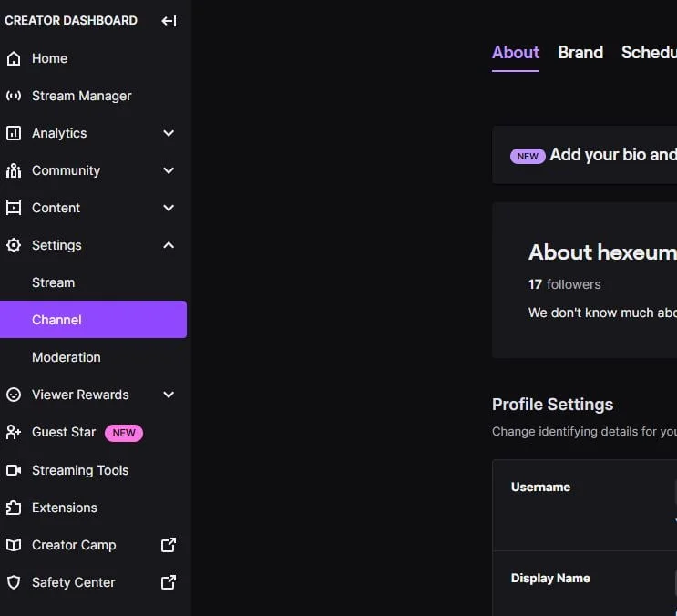This screenshot has width=677, height=616.
Task: Click the CREATOR DASHBOARD heading
Action: tap(71, 20)
